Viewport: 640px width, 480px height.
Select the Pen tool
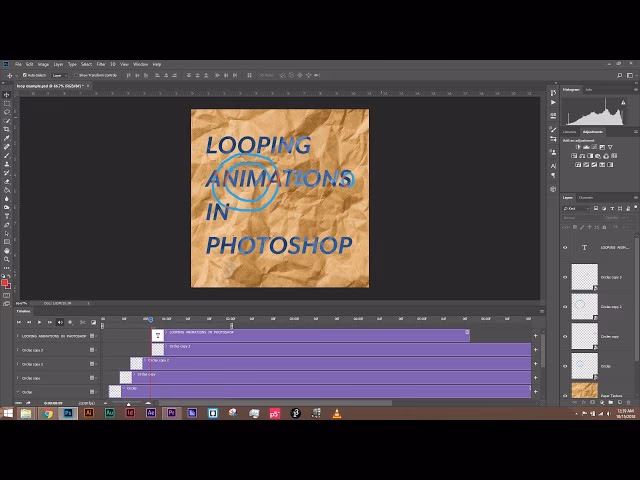7,225
